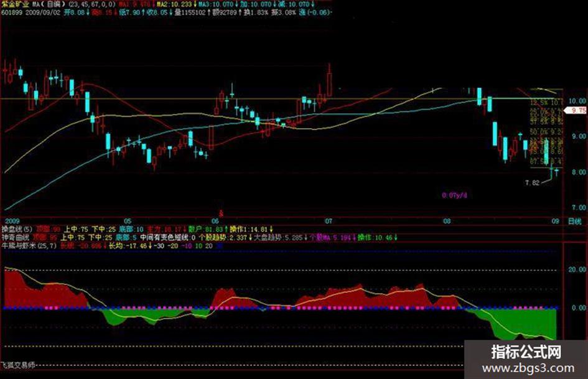Click the 10.00 price axis label
The height and width of the screenshot is (379, 588).
[x=577, y=101]
